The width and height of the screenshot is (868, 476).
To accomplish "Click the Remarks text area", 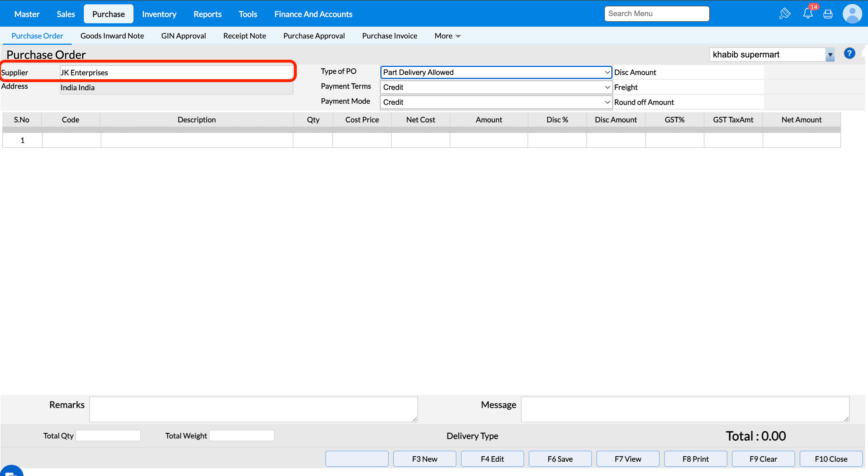I will [253, 409].
